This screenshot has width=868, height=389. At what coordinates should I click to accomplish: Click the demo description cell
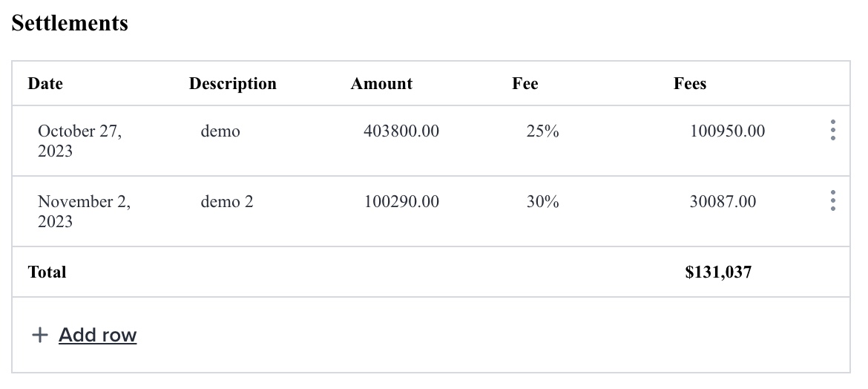click(220, 131)
